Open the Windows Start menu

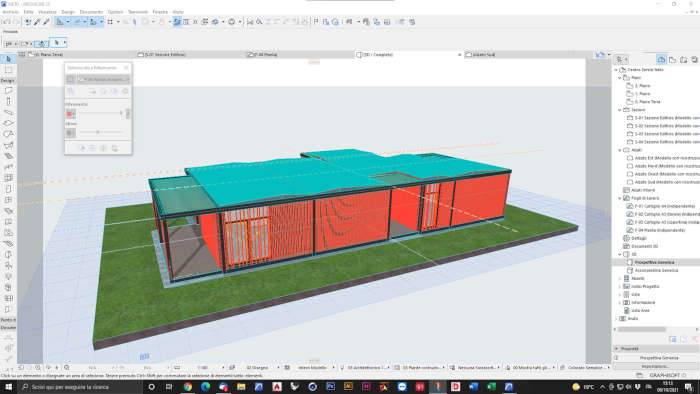point(8,387)
